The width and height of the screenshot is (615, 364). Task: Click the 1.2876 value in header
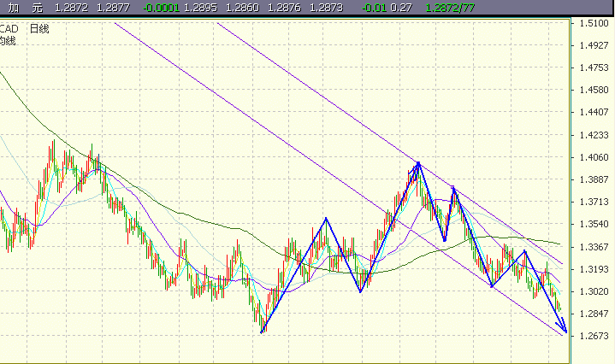point(284,8)
